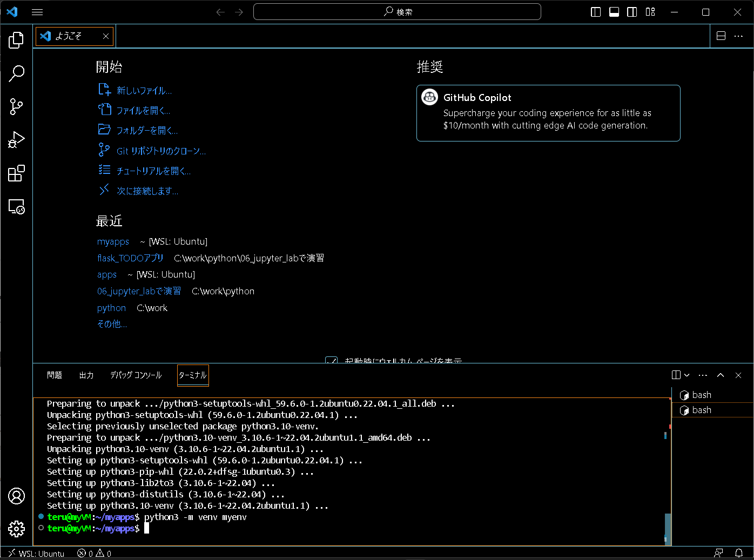Click 新しいファイル... link

coord(144,90)
